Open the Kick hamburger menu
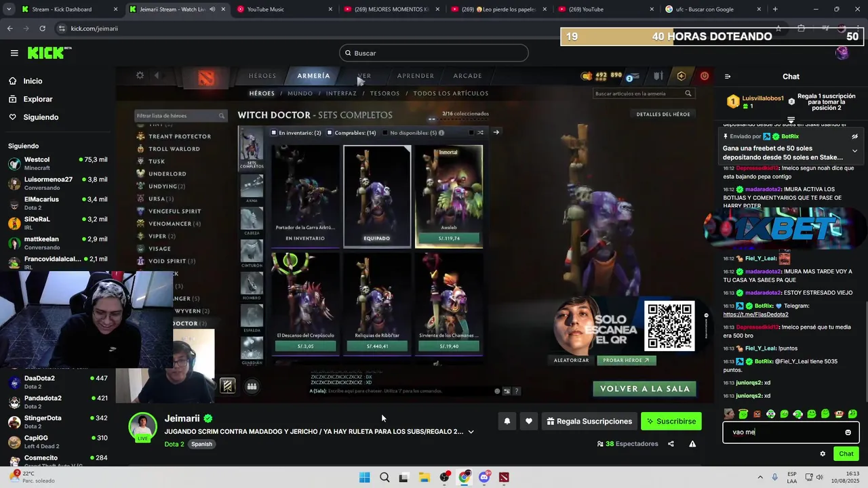The width and height of the screenshot is (868, 488). pyautogui.click(x=14, y=53)
